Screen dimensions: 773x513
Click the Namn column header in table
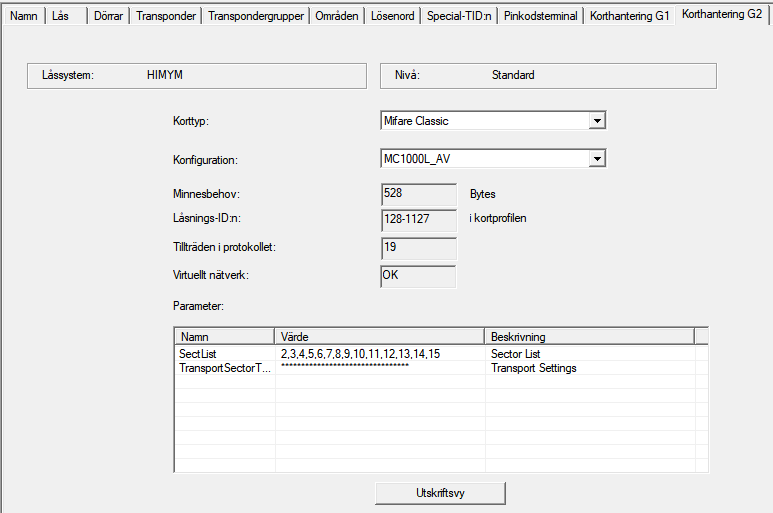tap(224, 337)
